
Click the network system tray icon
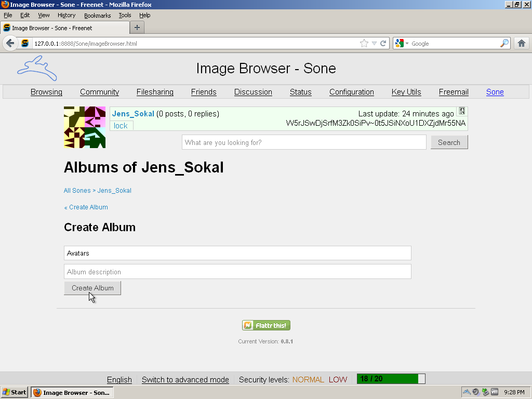486,392
